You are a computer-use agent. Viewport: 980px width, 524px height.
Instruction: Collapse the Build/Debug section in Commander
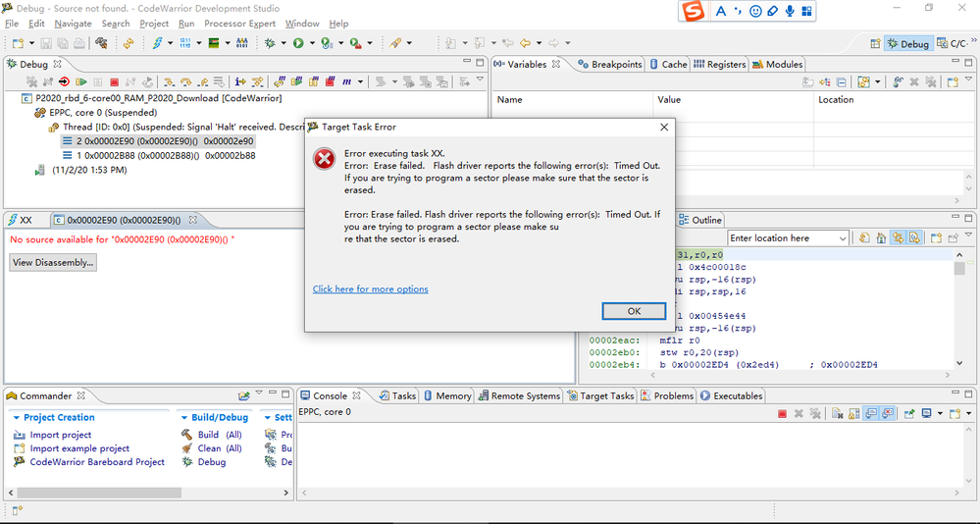point(183,417)
